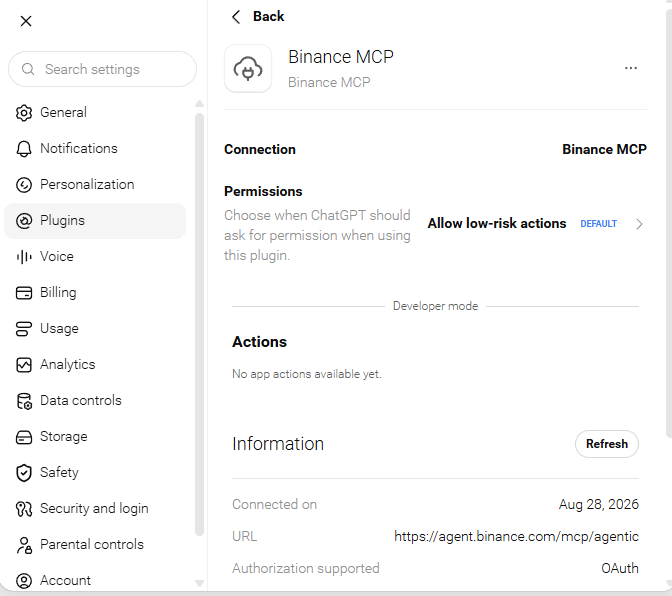Select the Voice waveform icon
Viewport: 672px width, 596px height.
[x=24, y=257]
